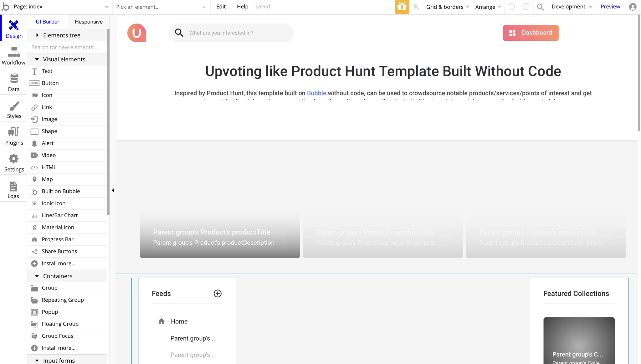Image resolution: width=641 pixels, height=364 pixels.
Task: Click the user account avatar icon
Action: pos(633,7)
